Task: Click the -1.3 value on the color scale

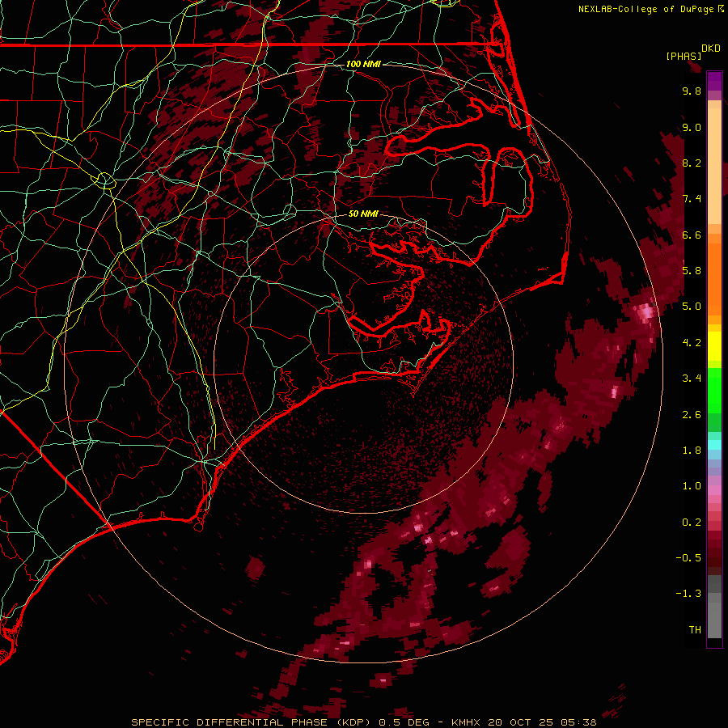Action: pos(688,594)
